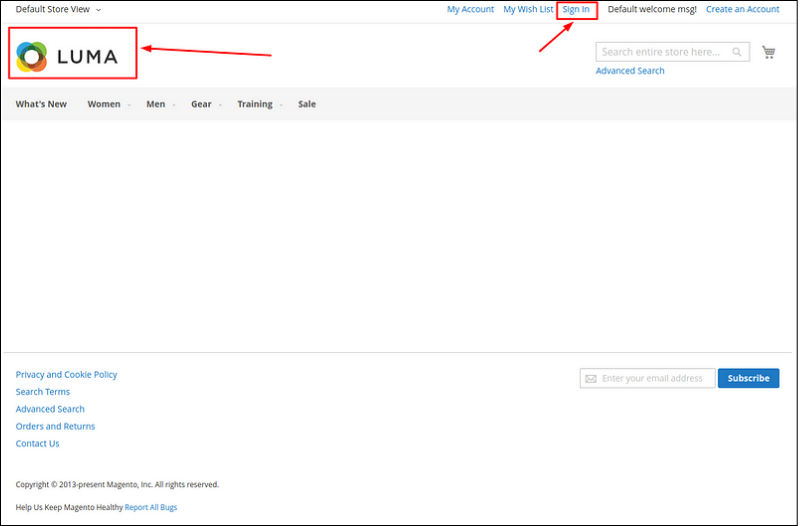The width and height of the screenshot is (800, 526).
Task: Open the My Account link
Action: coord(470,9)
